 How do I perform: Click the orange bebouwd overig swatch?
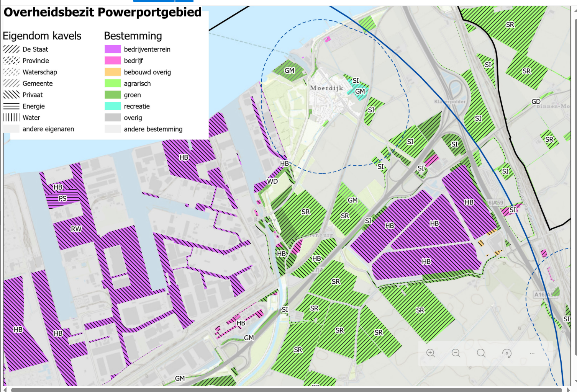pos(113,72)
